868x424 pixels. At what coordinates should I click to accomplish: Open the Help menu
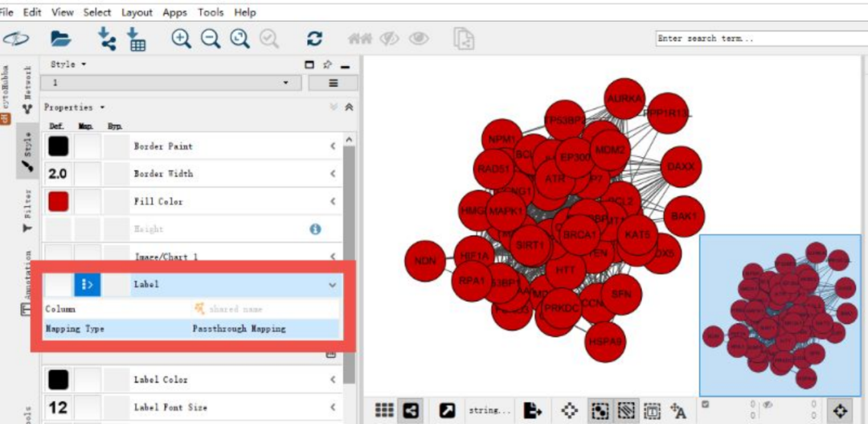coord(244,11)
